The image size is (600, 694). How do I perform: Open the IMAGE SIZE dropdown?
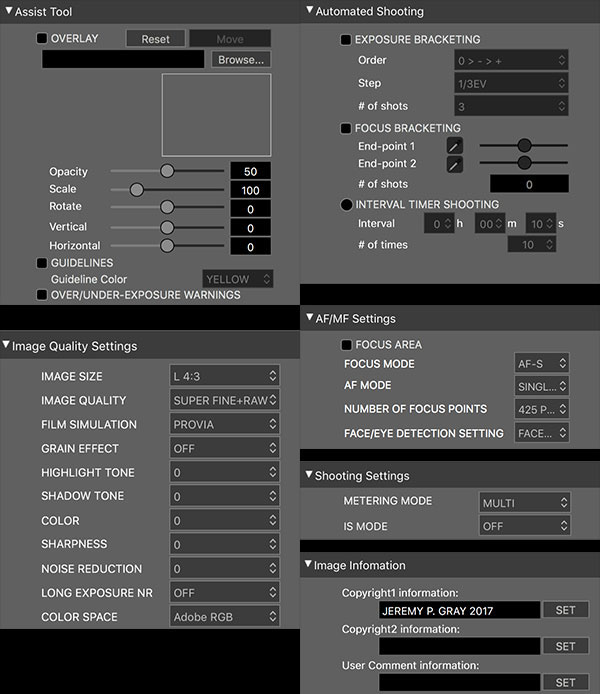224,376
